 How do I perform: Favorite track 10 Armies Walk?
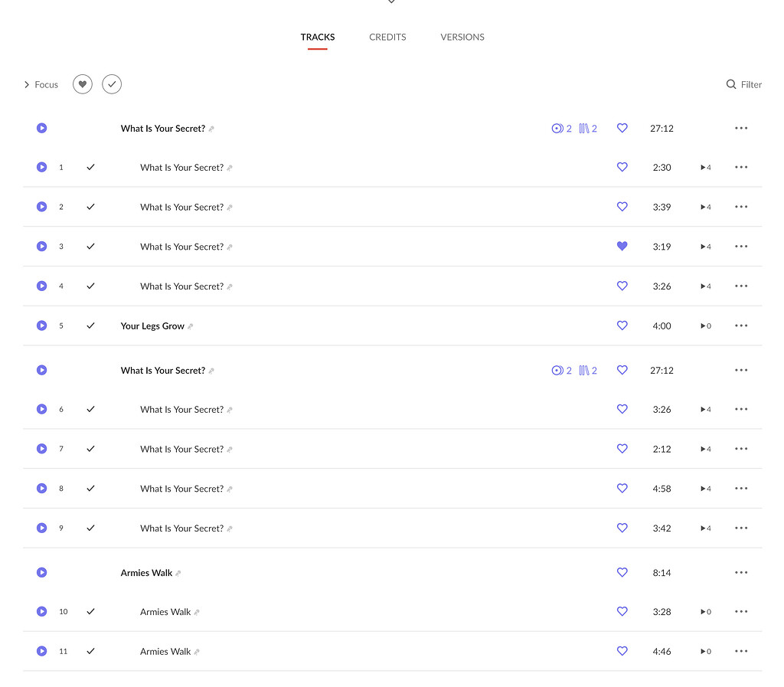click(622, 612)
